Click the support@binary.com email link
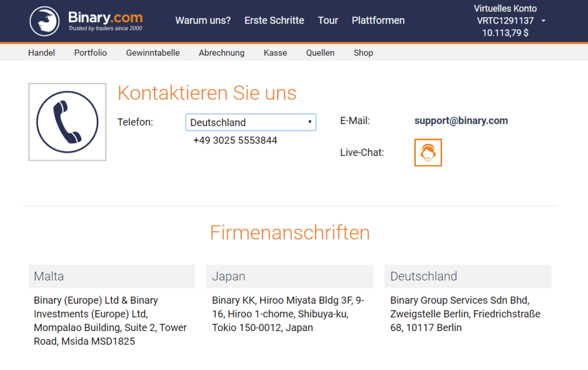Screen dimensions: 588x370 (x=461, y=120)
